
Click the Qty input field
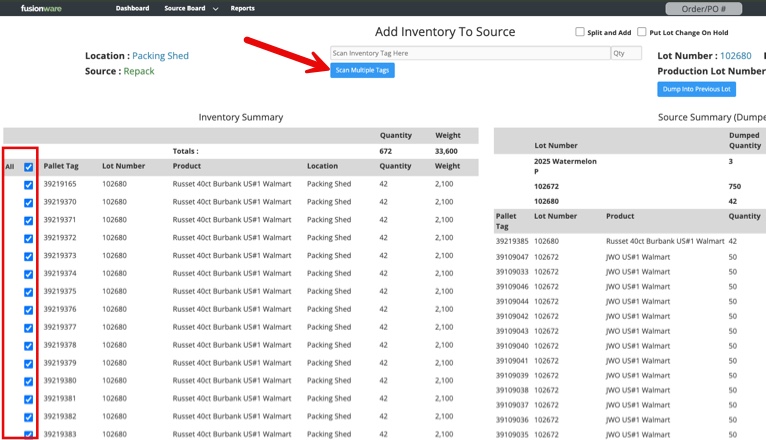tap(626, 53)
